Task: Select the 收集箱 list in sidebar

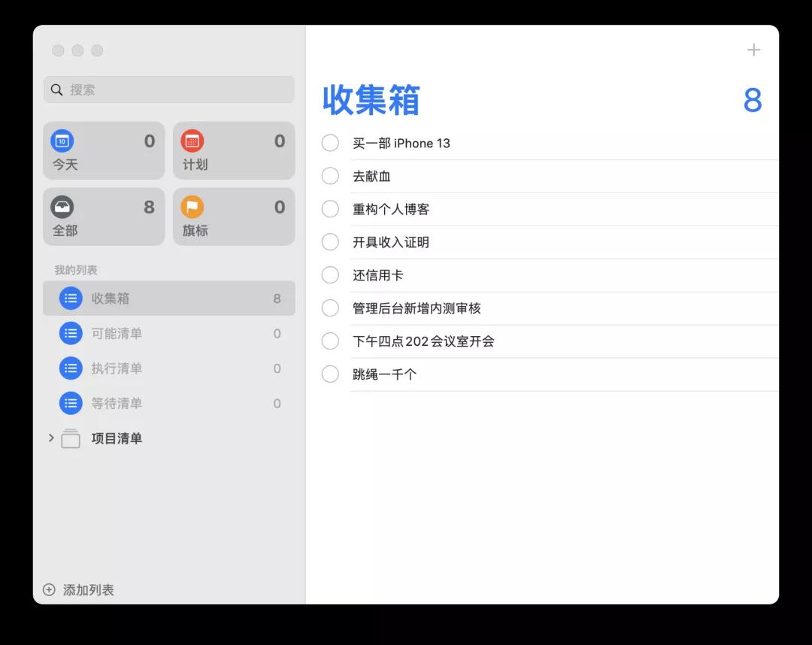Action: pyautogui.click(x=169, y=298)
